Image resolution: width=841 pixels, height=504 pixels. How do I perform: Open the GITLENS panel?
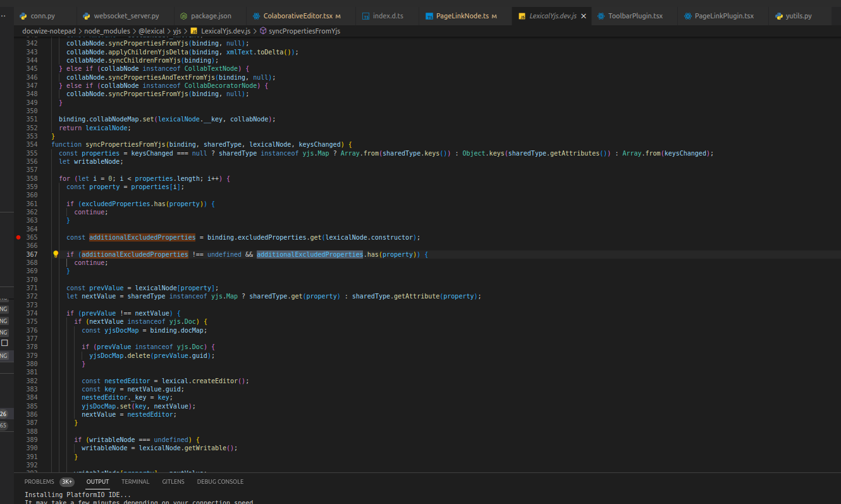[173, 481]
